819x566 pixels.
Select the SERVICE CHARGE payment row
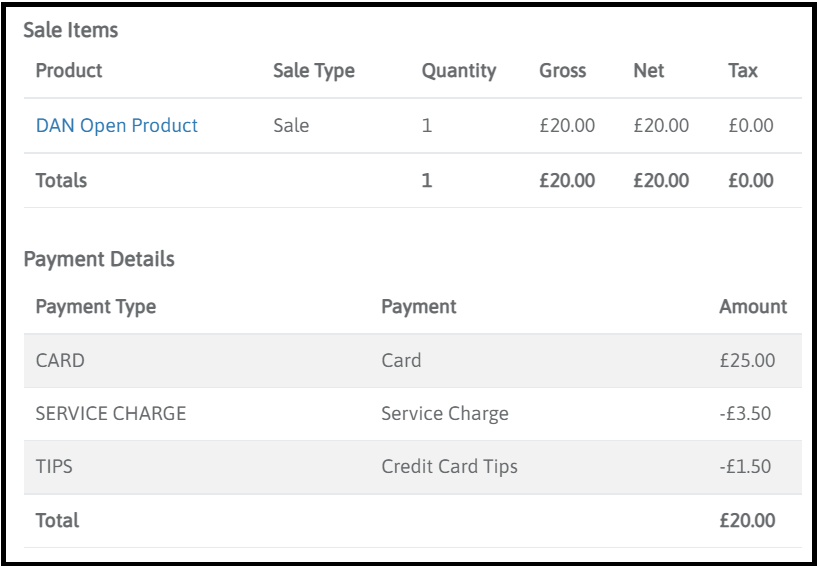pyautogui.click(x=111, y=414)
